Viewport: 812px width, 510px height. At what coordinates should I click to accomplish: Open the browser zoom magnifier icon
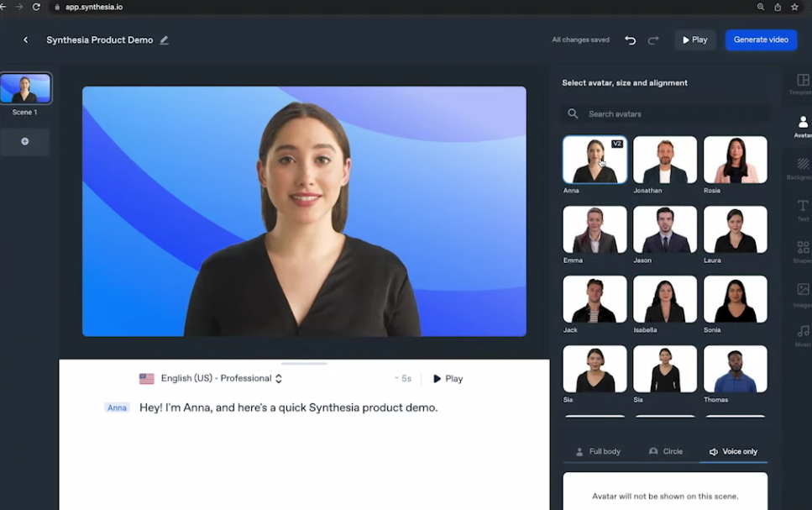pos(761,7)
